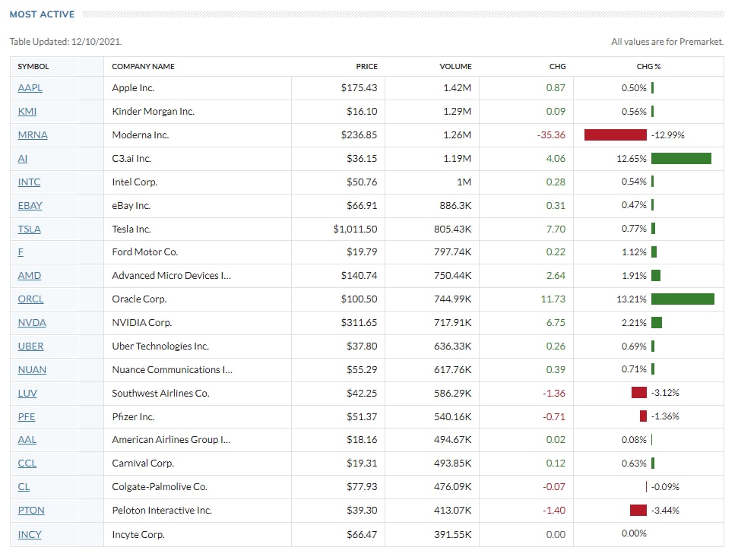738x560 pixels.
Task: Click Oracle change value 11.73
Action: (553, 299)
